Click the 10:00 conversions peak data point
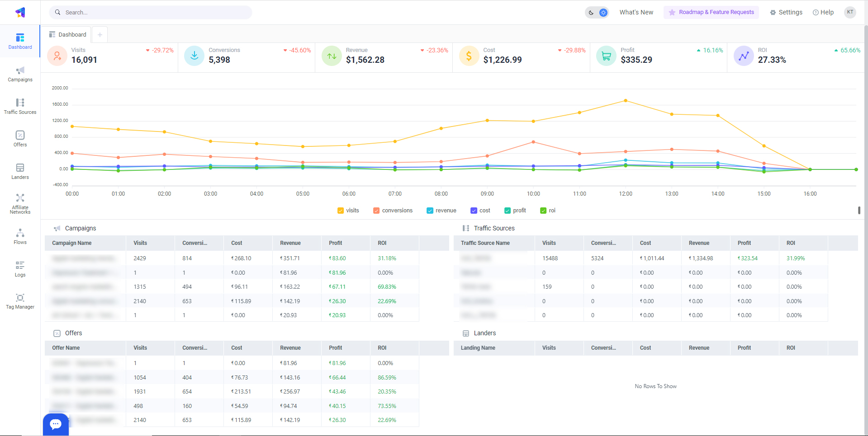 [x=533, y=142]
